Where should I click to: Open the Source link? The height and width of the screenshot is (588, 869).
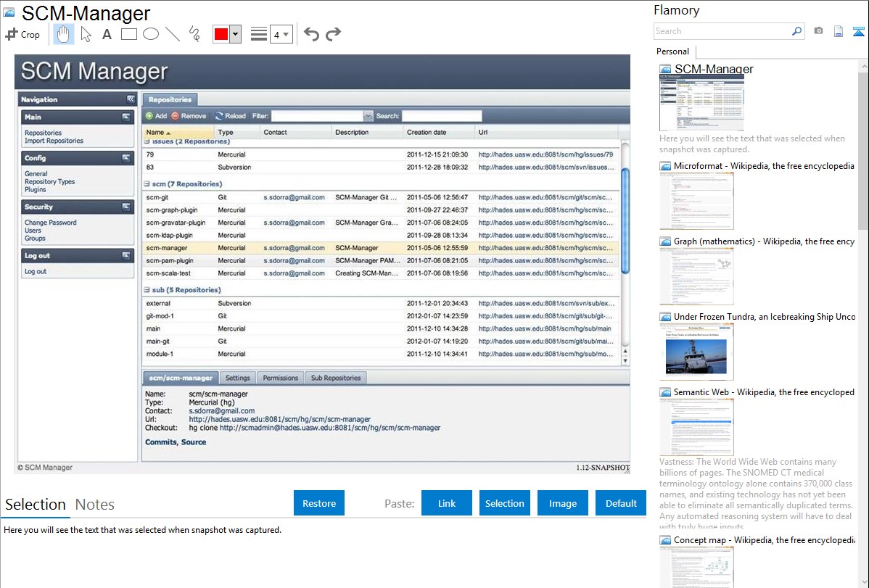point(194,442)
